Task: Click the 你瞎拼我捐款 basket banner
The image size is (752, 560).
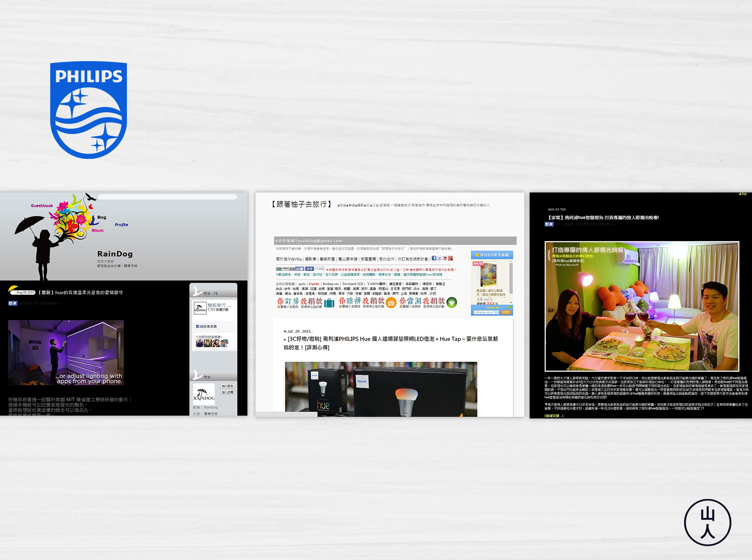Action: (368, 302)
